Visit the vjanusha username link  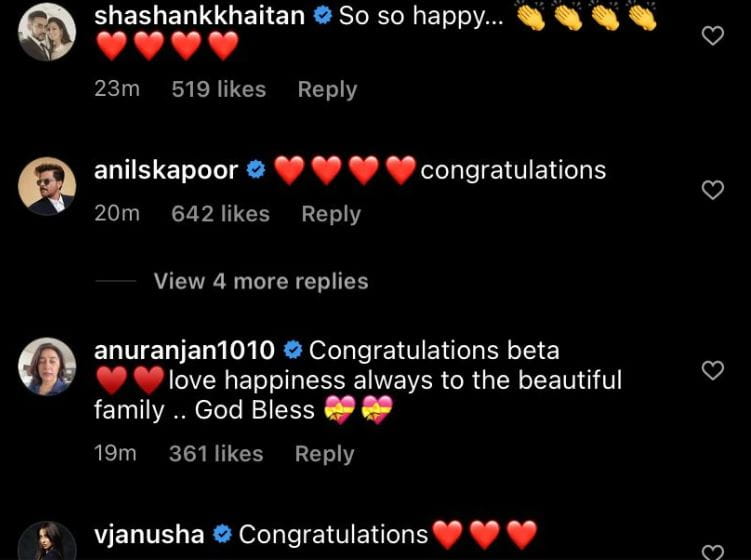[149, 535]
